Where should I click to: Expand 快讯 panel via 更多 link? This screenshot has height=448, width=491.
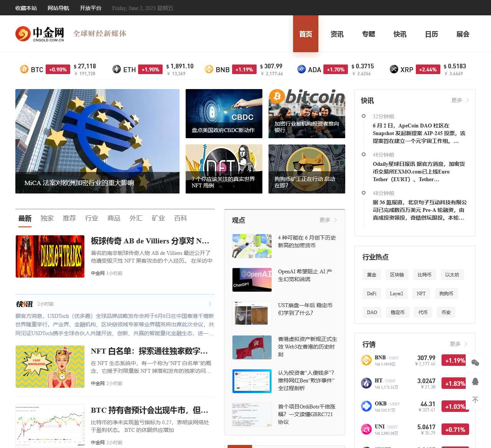tap(460, 100)
